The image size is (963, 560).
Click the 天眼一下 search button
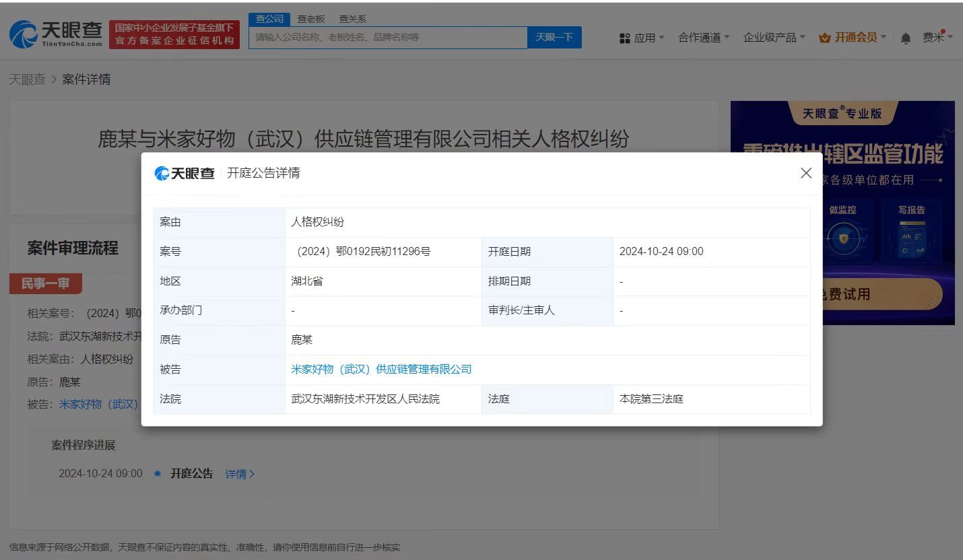[554, 37]
